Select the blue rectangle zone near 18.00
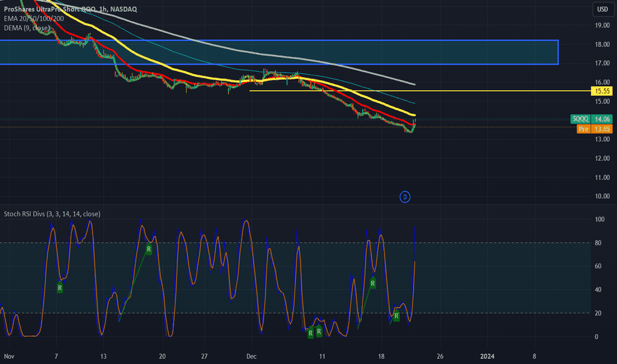The height and width of the screenshot is (364, 617). 279,52
